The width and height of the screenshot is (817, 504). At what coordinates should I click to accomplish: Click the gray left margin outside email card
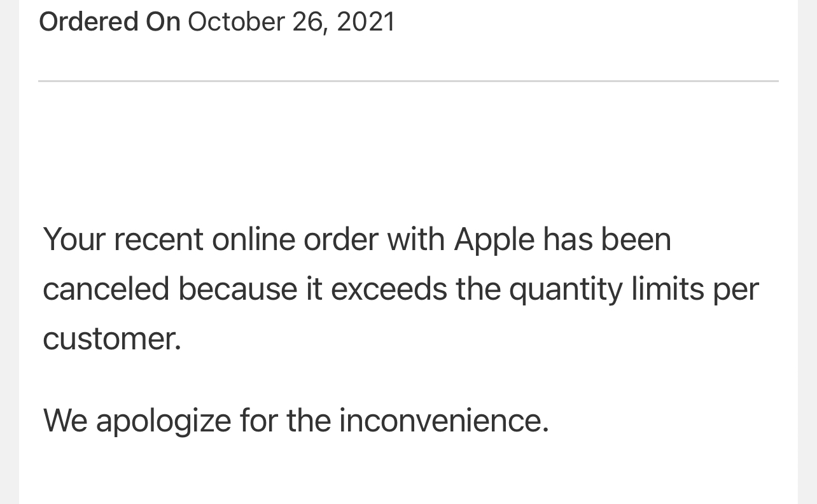point(9,255)
